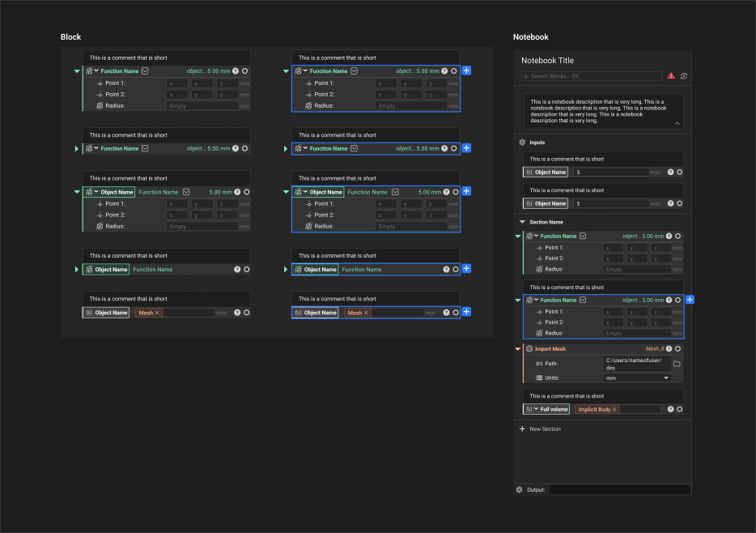Screen dimensions: 756x533
Task: Click the help icon in Import Mesh block
Action: coord(670,349)
